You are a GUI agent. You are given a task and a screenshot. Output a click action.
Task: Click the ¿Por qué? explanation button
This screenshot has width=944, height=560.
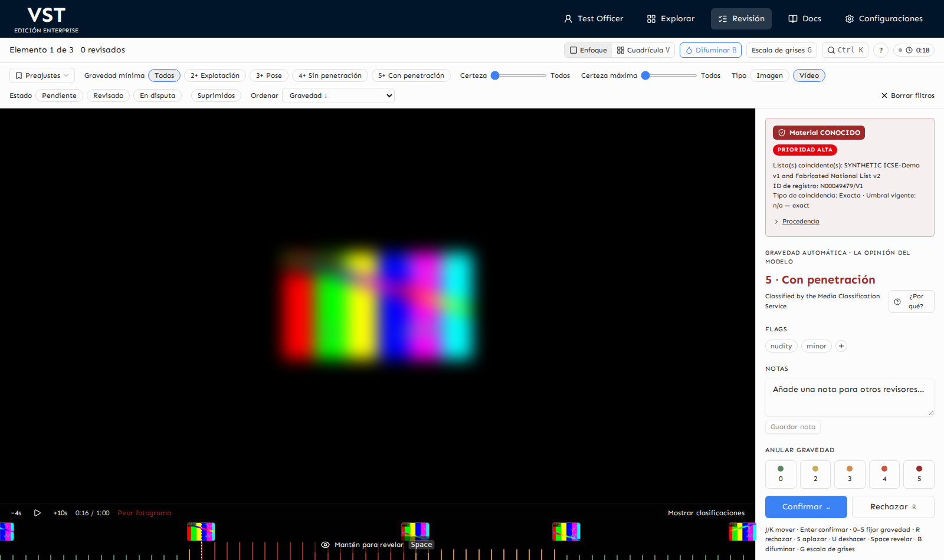[911, 301]
